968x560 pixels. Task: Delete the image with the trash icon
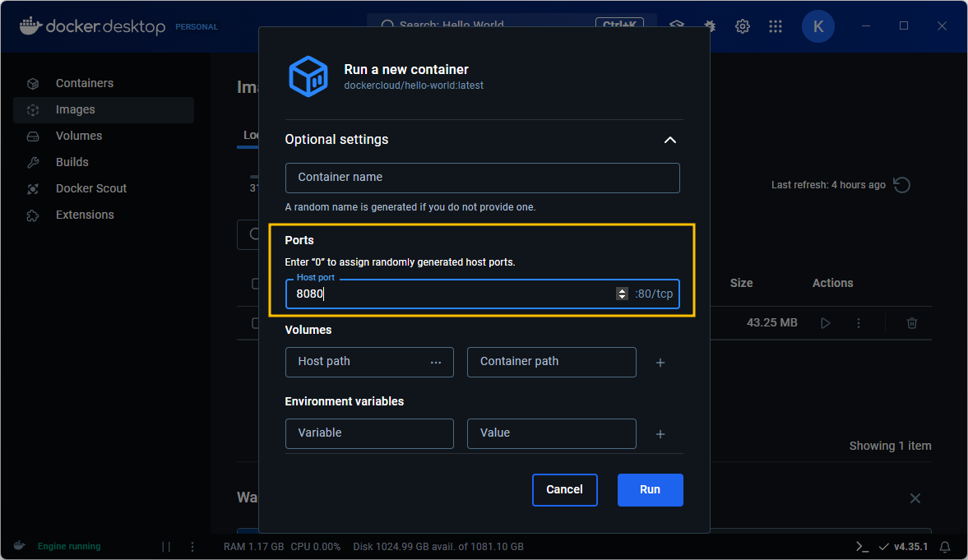click(x=912, y=323)
